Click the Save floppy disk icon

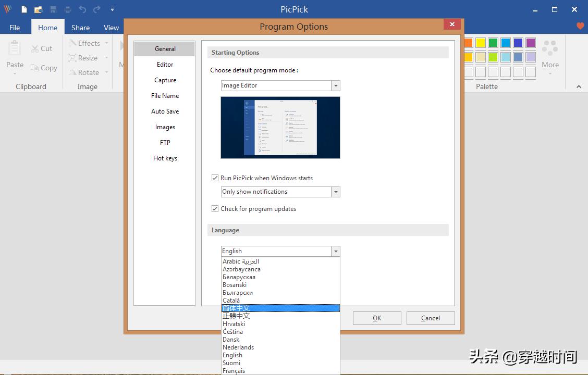(53, 9)
